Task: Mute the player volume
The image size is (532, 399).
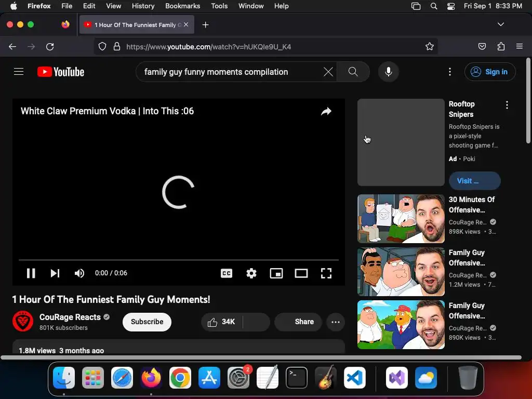Action: pyautogui.click(x=79, y=273)
